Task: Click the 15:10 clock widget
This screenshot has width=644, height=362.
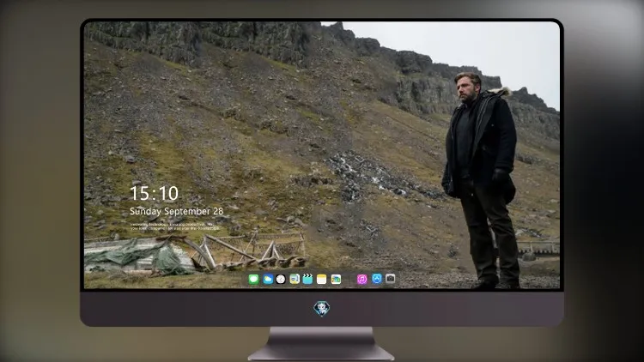Action: 154,193
